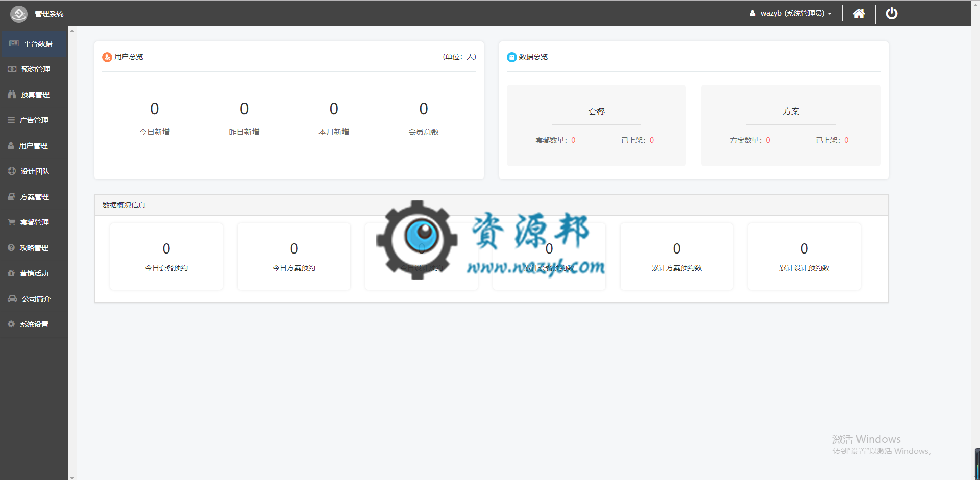Image resolution: width=980 pixels, height=480 pixels.
Task: Click 已上架 value in 套餐 card
Action: point(652,140)
